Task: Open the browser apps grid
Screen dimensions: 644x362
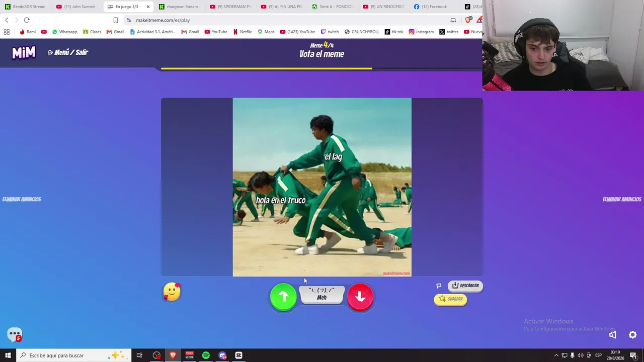Action: click(7, 32)
